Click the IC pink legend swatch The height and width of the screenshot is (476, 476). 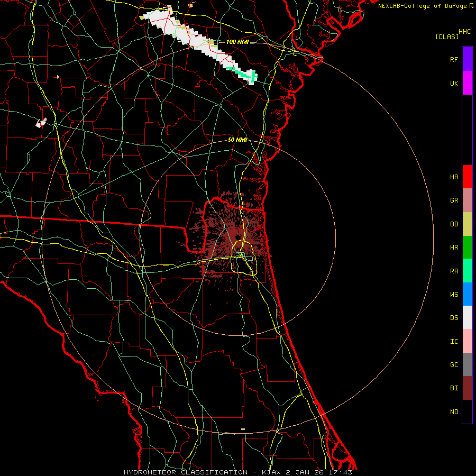click(x=467, y=341)
